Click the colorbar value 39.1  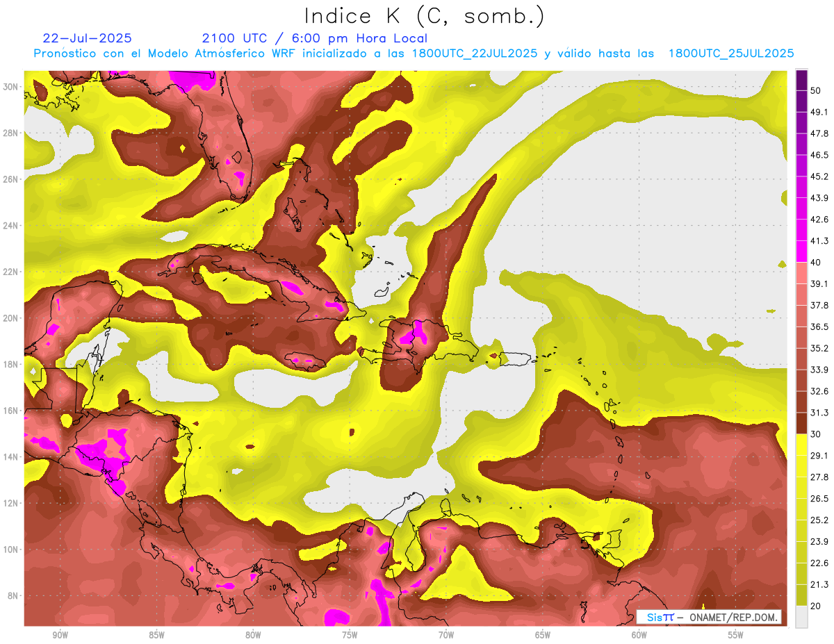pyautogui.click(x=819, y=283)
